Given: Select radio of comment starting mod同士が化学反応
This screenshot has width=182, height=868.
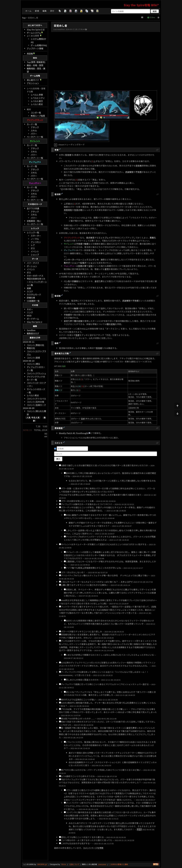Looking at the screenshot, I should click(60, 600).
